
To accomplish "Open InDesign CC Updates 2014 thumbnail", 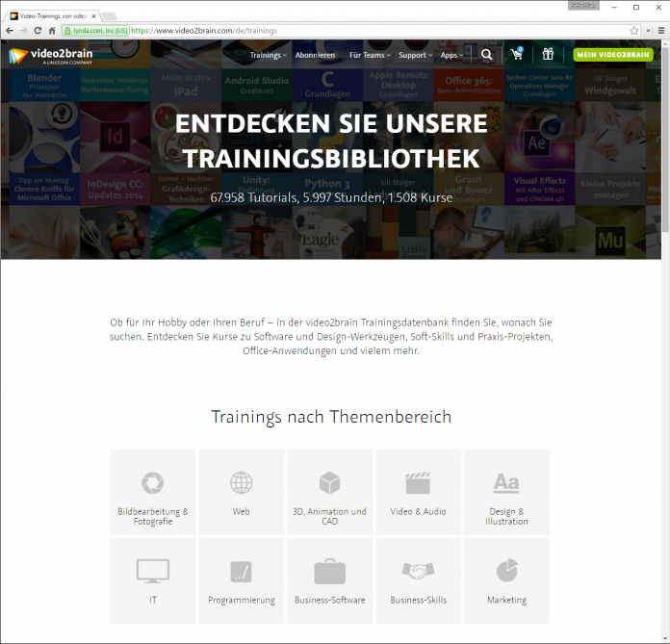I will tap(116, 154).
